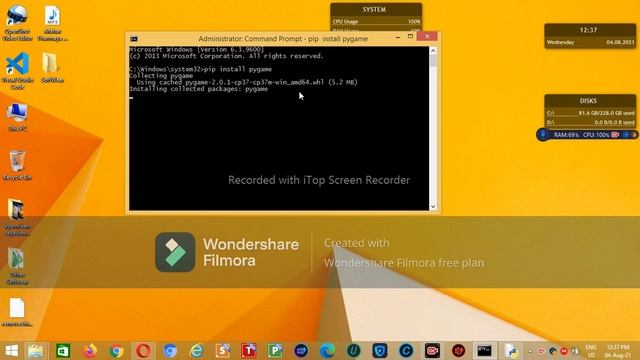Click the tray icon left of ENG

pos(575,351)
